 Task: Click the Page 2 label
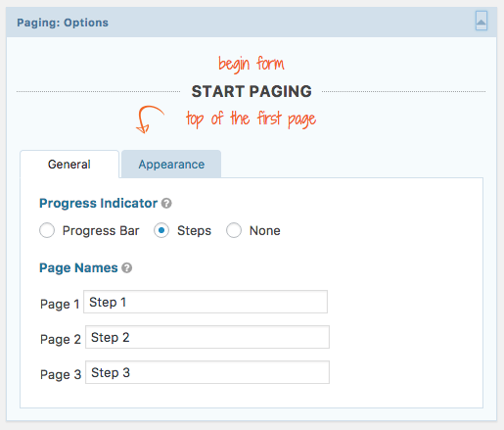pyautogui.click(x=61, y=339)
